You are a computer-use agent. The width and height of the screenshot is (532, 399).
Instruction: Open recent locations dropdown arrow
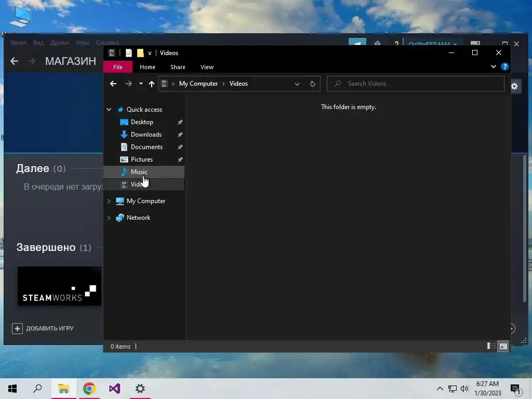(x=141, y=84)
